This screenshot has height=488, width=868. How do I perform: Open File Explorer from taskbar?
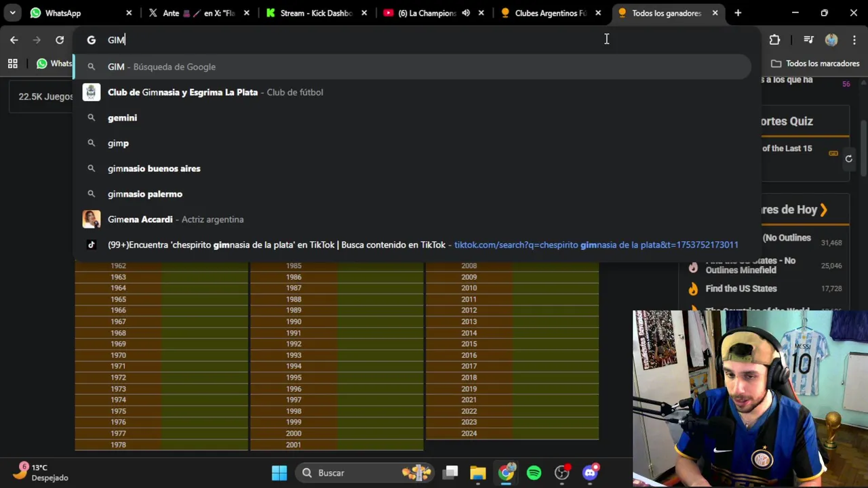tap(478, 472)
